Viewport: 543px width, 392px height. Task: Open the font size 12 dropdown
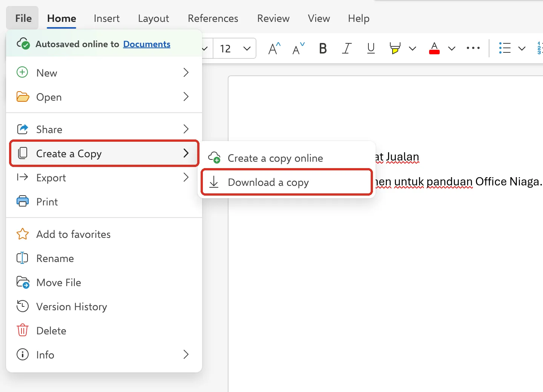[247, 49]
